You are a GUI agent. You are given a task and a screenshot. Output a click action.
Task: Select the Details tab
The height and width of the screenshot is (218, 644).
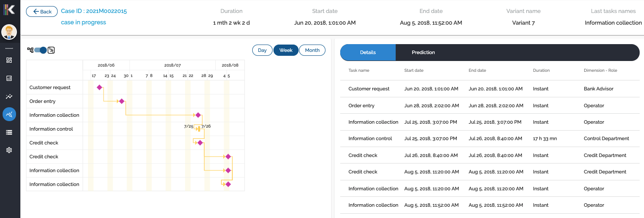(x=368, y=52)
